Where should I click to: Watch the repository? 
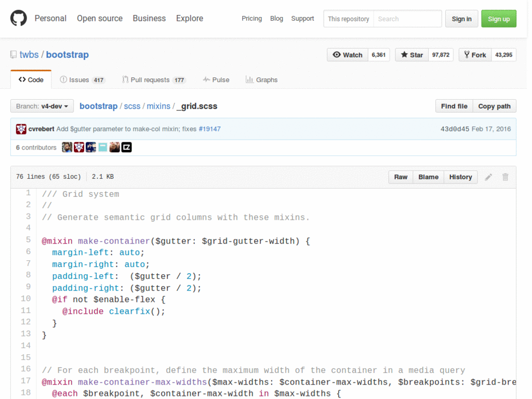tap(348, 55)
